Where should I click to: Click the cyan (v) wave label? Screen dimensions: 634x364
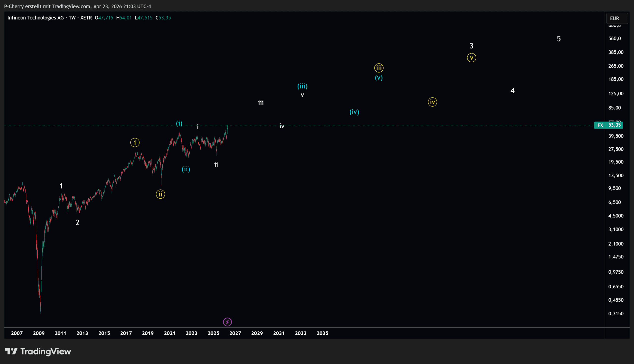pyautogui.click(x=379, y=78)
